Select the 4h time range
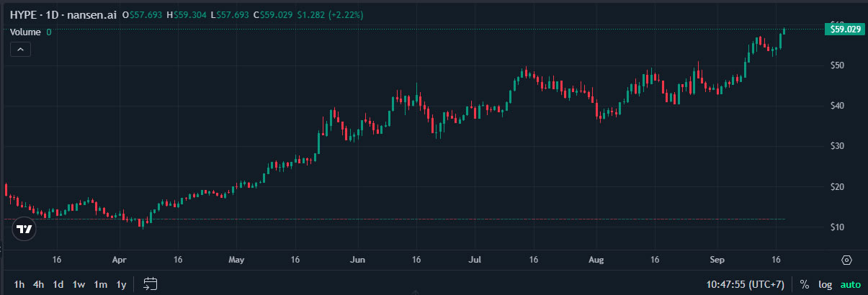 [x=38, y=283]
